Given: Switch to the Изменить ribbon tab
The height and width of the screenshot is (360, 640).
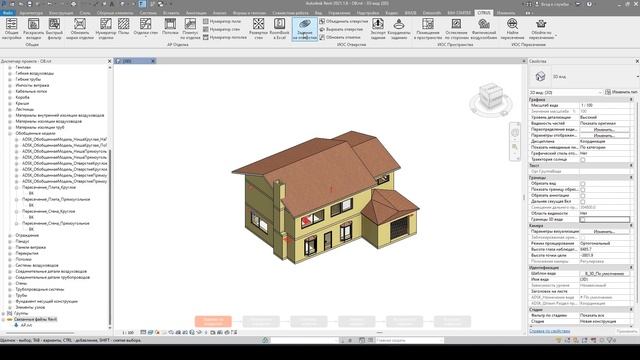Looking at the screenshot, I should pyautogui.click(x=506, y=13).
